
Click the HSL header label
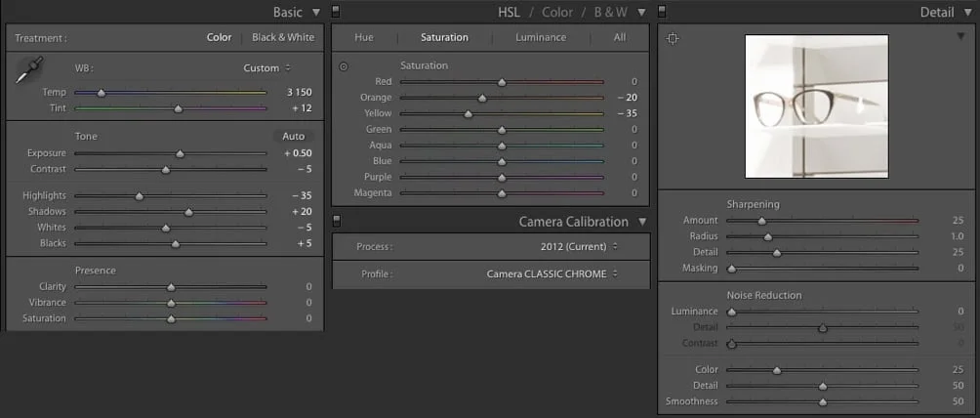509,12
